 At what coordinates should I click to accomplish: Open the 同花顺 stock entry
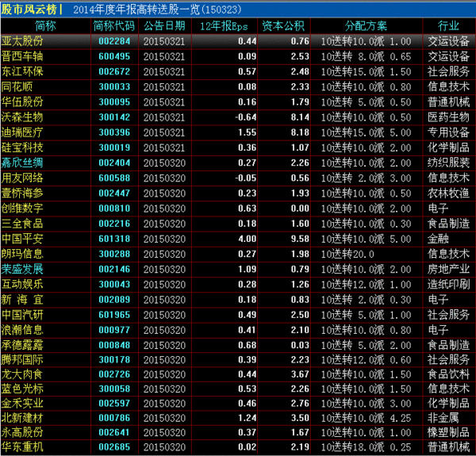click(17, 86)
